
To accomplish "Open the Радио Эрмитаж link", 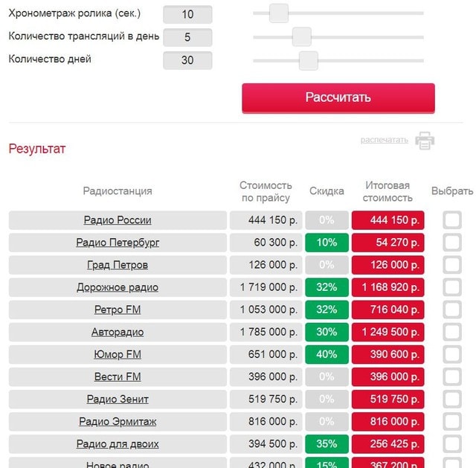I will click(x=118, y=422).
